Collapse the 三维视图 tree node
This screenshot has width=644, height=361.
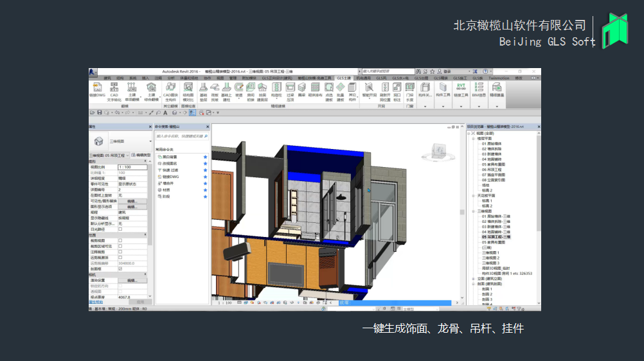473,211
